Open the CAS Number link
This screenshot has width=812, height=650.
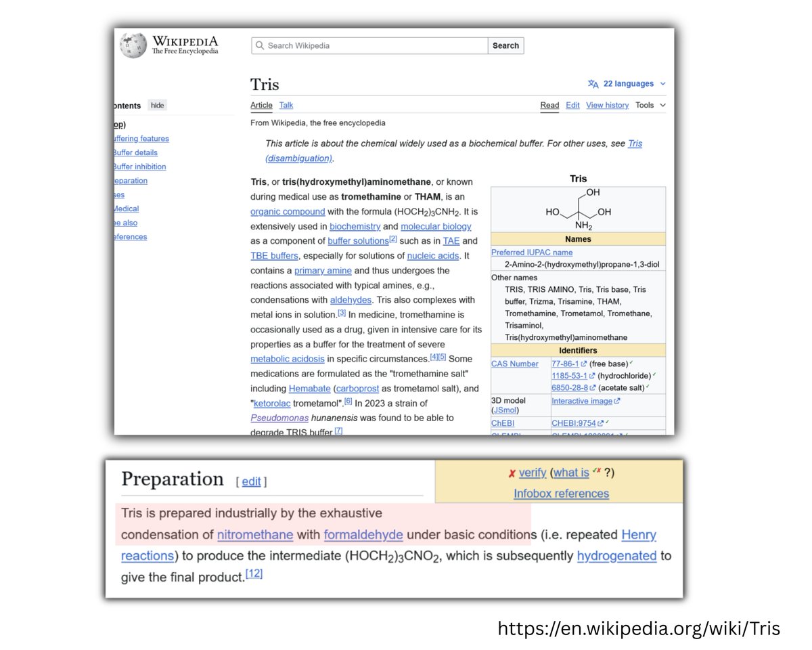click(x=515, y=364)
